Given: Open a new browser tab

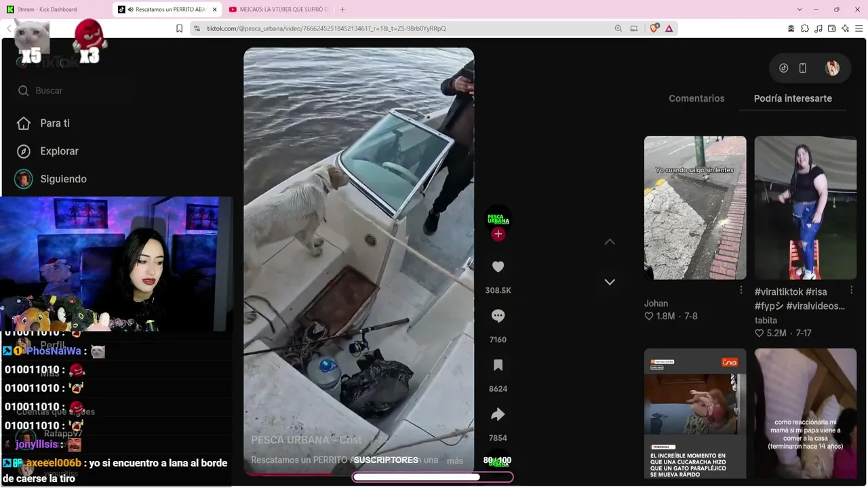Looking at the screenshot, I should (x=342, y=9).
